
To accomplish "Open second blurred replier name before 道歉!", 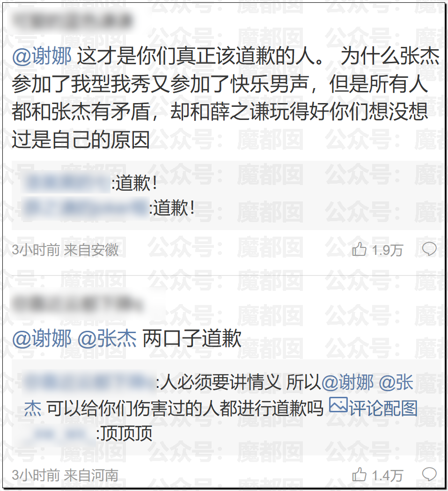I will tap(85, 208).
